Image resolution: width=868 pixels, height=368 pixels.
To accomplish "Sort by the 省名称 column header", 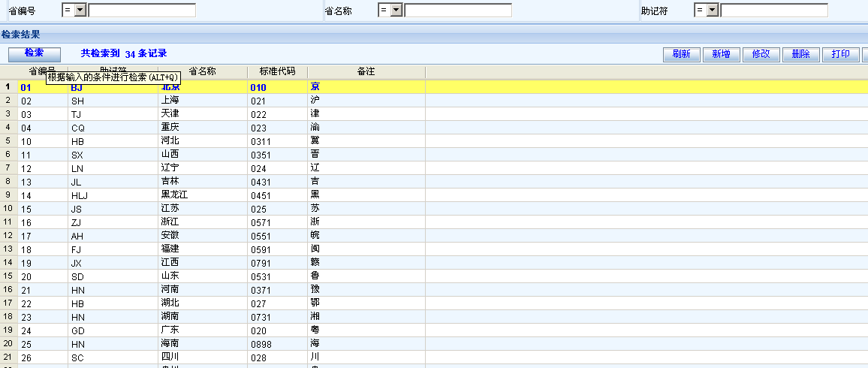I will tap(202, 71).
